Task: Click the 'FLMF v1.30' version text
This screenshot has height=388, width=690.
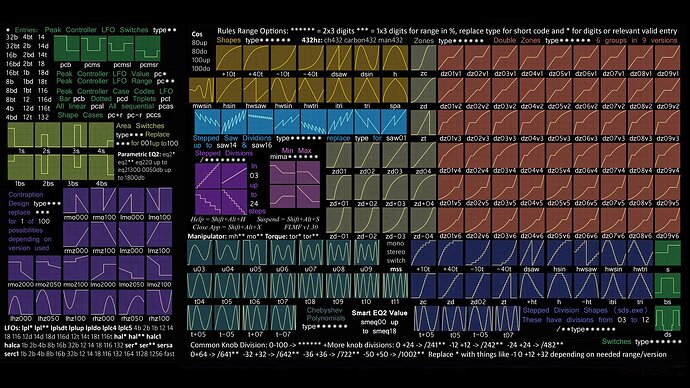Action: click(301, 227)
